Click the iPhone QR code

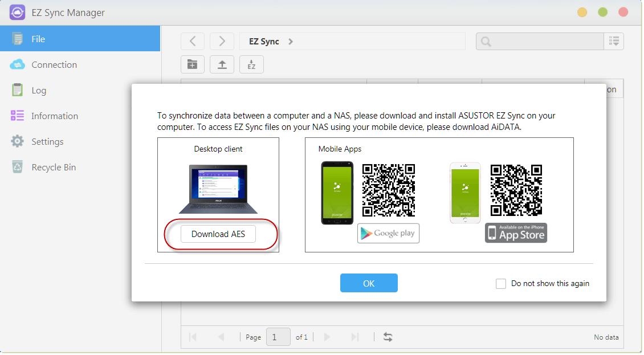(x=516, y=190)
